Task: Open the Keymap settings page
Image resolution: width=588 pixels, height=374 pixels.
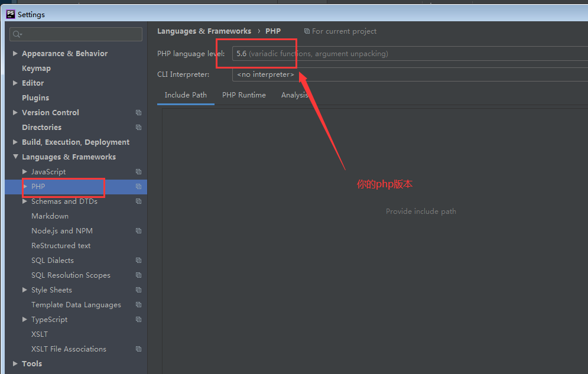Action: pos(36,69)
